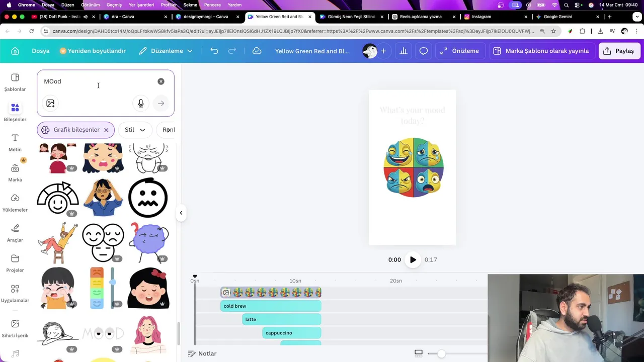
Task: Select the Grafik bileşenler filter chip
Action: [75, 130]
